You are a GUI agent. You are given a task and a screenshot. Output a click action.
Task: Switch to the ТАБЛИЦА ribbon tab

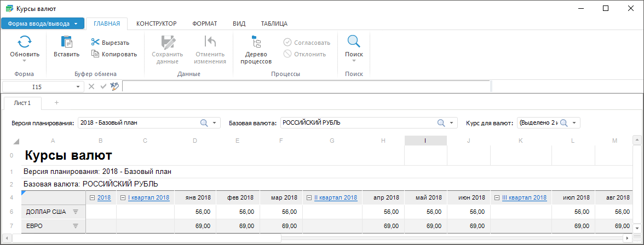tap(274, 24)
